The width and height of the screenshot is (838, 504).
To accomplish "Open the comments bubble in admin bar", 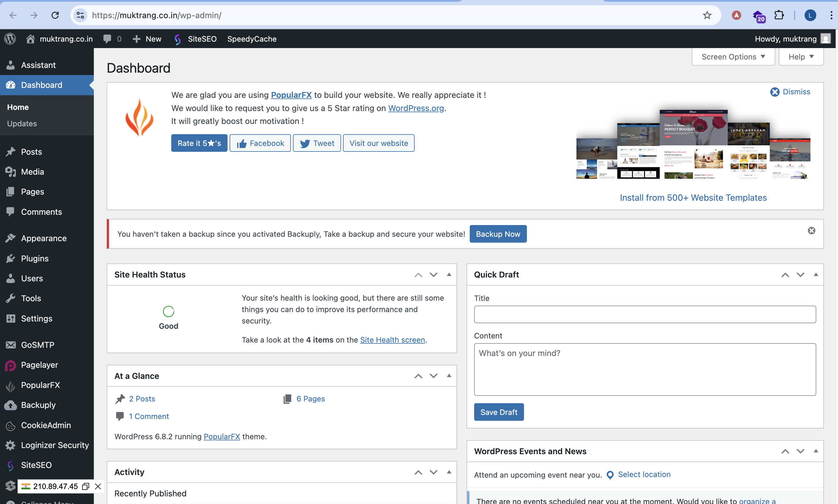I will pyautogui.click(x=107, y=39).
